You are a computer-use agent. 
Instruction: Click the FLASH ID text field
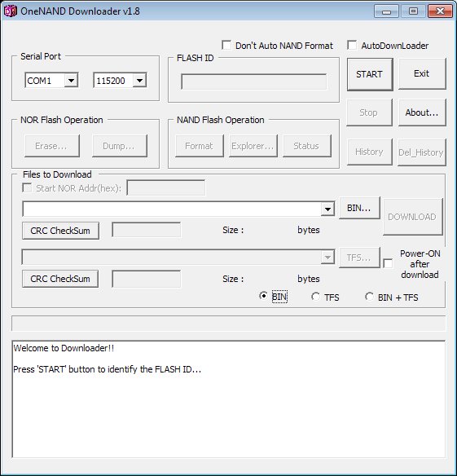[x=254, y=82]
